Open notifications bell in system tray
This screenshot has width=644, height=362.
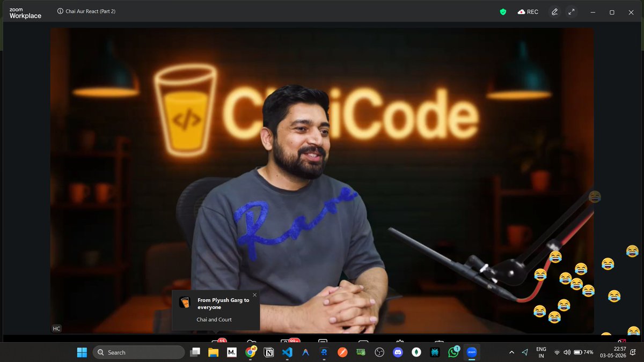[x=634, y=352]
